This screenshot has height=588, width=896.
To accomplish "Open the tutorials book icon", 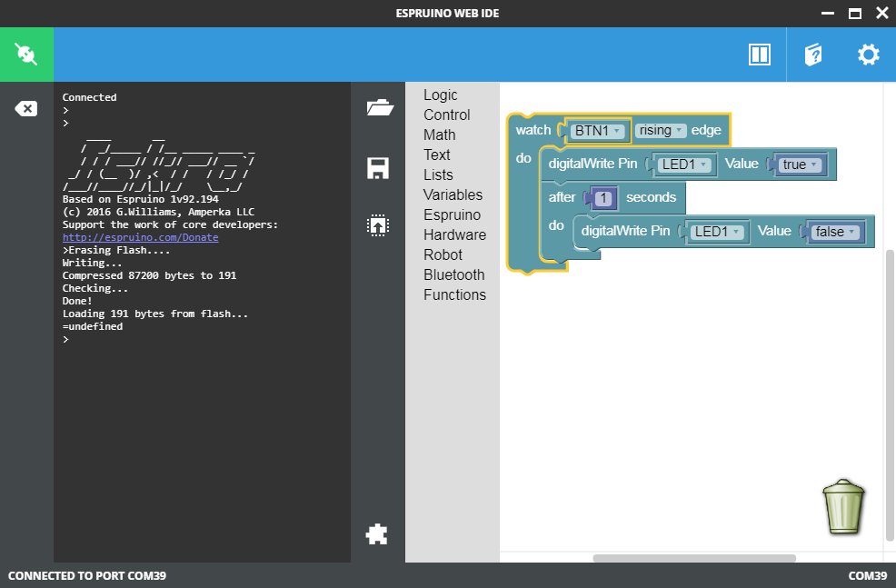I will pos(813,55).
